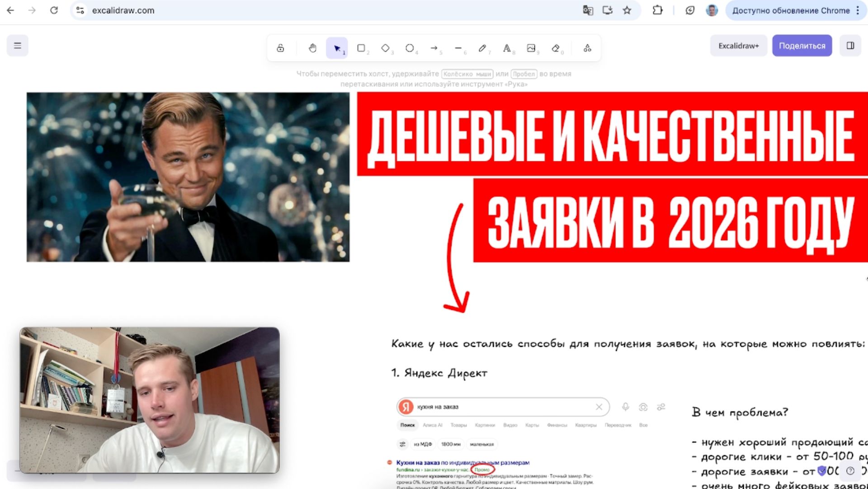The image size is (868, 489).
Task: Select the Rectangle tool
Action: point(361,48)
